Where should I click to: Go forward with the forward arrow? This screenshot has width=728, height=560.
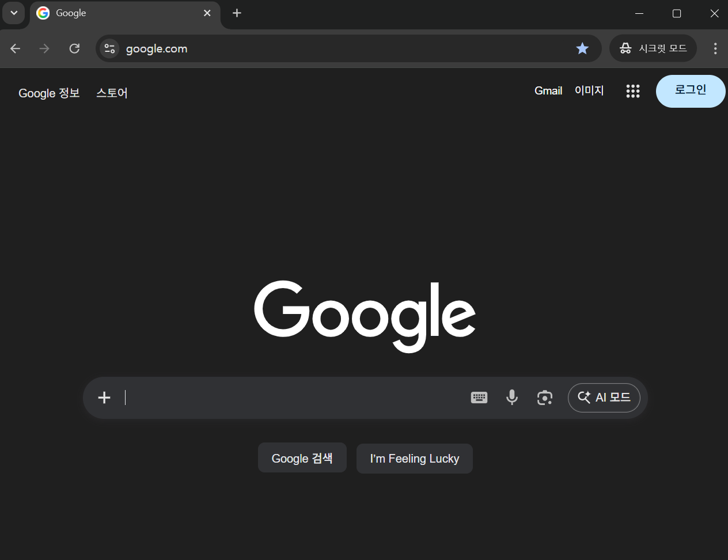point(44,48)
